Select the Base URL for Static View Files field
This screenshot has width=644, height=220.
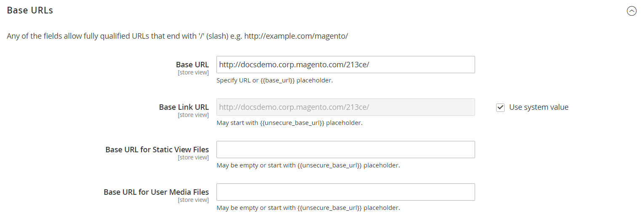click(345, 150)
